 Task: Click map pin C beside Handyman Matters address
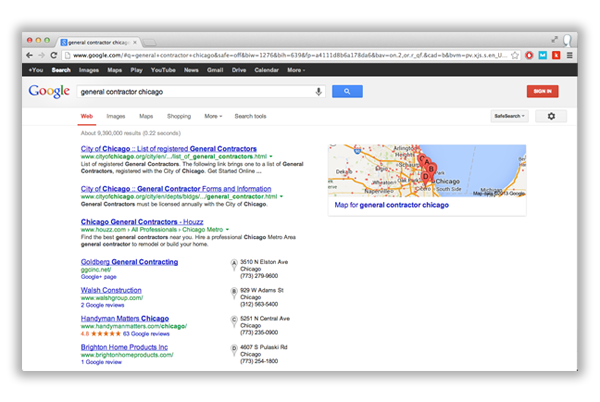[x=234, y=321]
